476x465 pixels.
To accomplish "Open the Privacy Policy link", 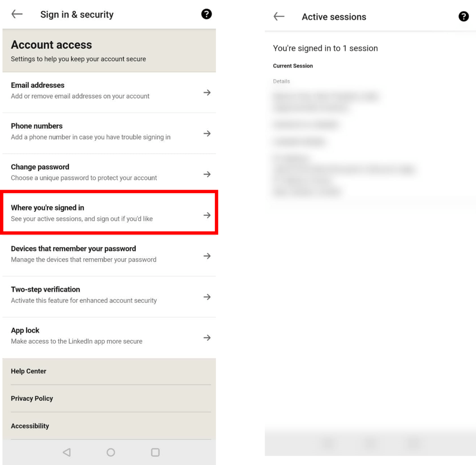I will [32, 398].
